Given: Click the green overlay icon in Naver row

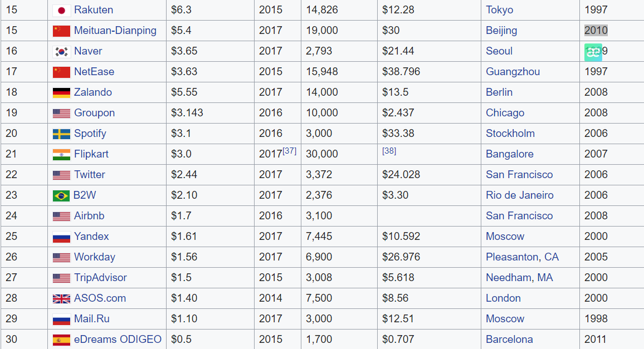Looking at the screenshot, I should click(593, 52).
